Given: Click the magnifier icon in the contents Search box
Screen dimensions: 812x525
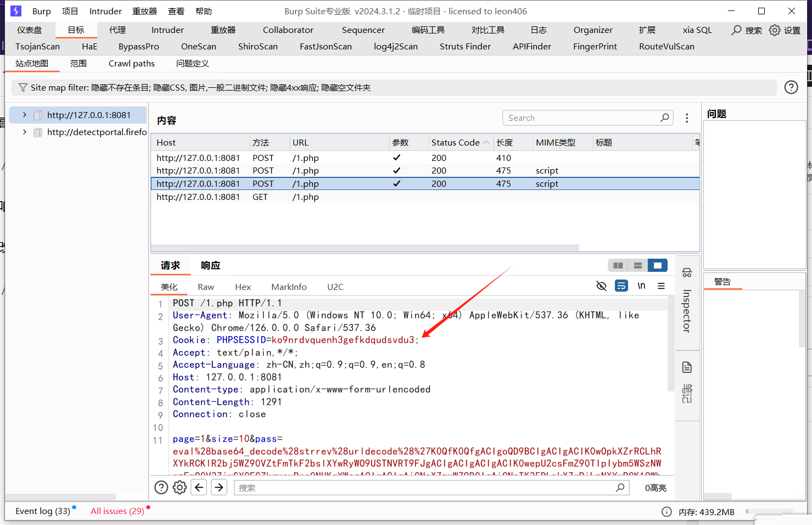Looking at the screenshot, I should pyautogui.click(x=664, y=118).
